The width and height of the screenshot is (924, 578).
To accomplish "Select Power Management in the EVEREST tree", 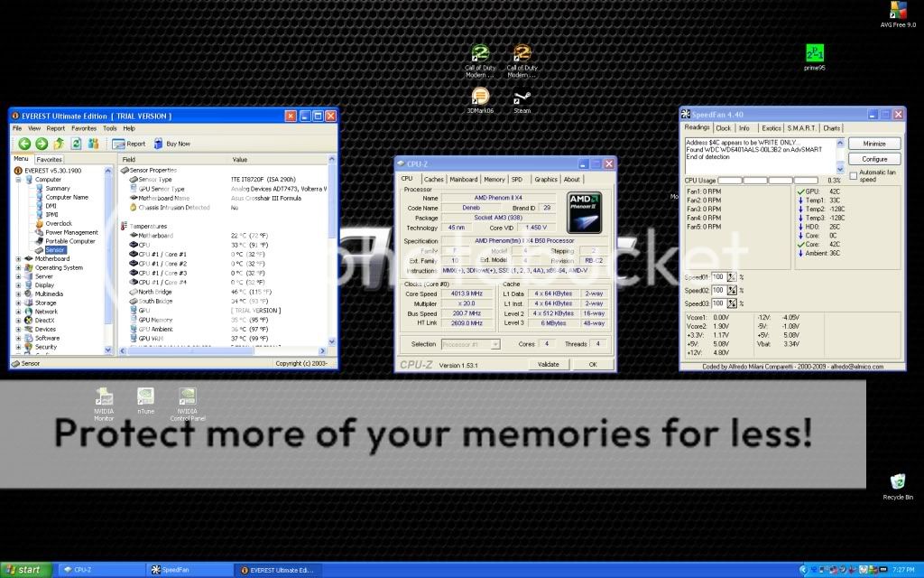I will (71, 232).
